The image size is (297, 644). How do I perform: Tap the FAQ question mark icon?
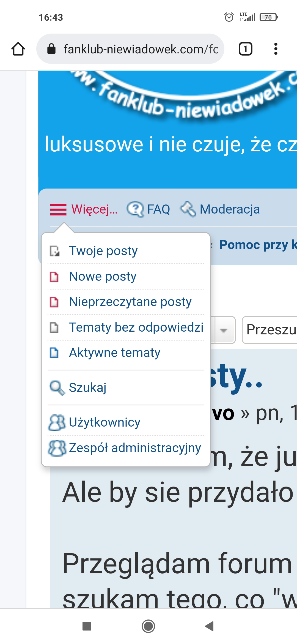click(x=135, y=209)
